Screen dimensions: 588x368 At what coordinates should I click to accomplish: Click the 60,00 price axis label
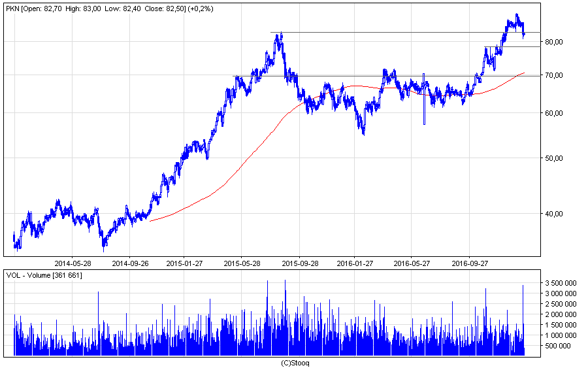(x=553, y=113)
